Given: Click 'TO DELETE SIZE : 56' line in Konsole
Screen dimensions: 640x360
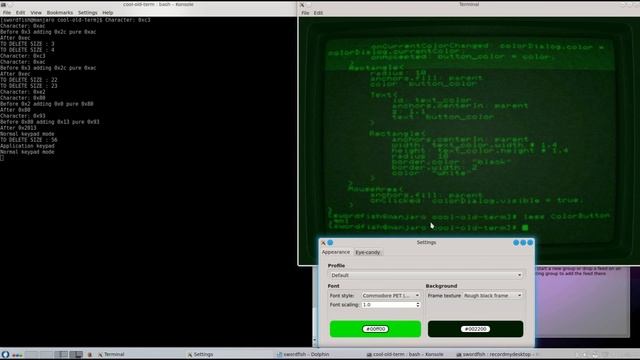Looking at the screenshot, I should 29,140.
